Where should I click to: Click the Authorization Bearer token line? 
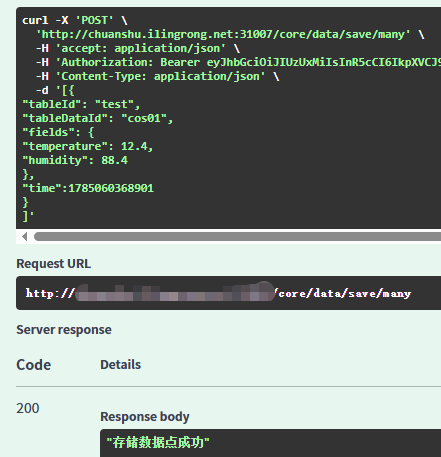[x=238, y=62]
